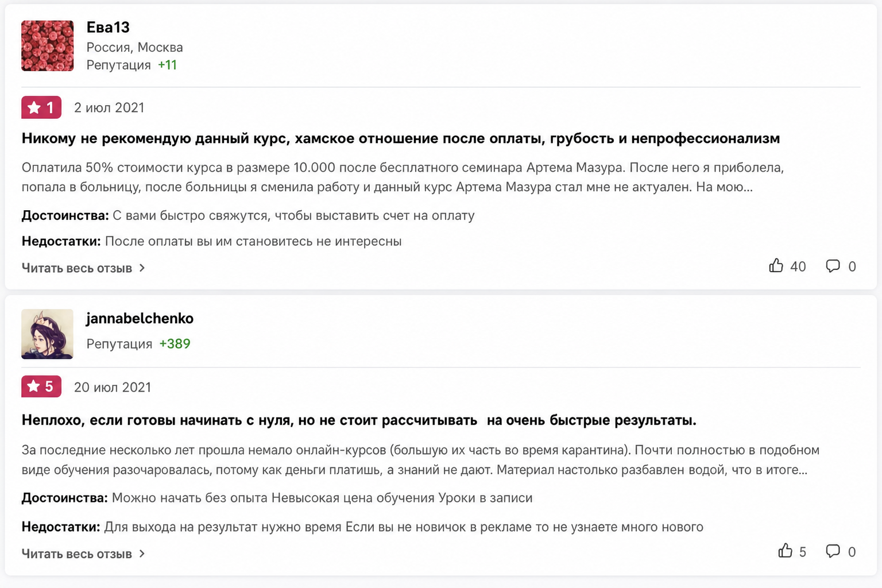This screenshot has width=882, height=588.
Task: Open Ева13's raspberry avatar
Action: pyautogui.click(x=48, y=46)
